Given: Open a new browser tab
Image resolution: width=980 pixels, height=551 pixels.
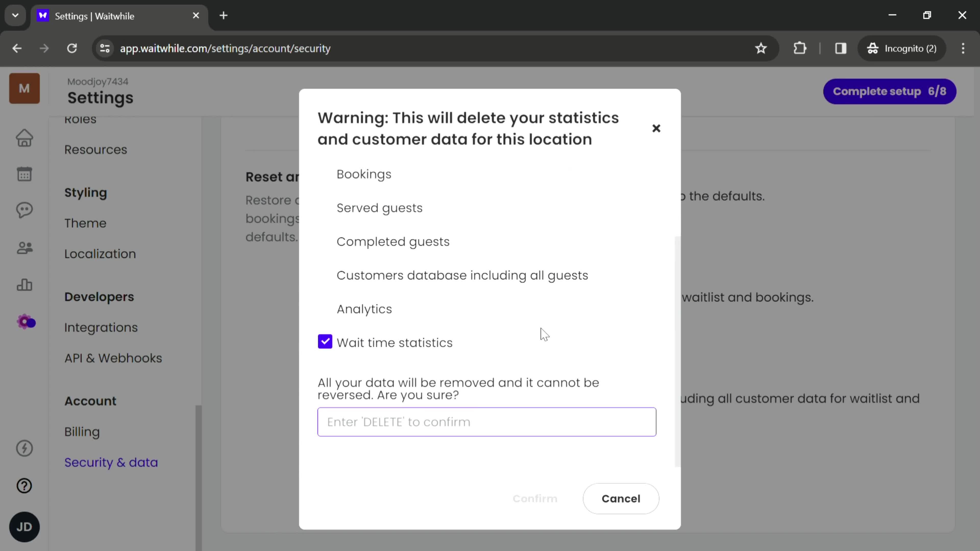Looking at the screenshot, I should [x=224, y=16].
